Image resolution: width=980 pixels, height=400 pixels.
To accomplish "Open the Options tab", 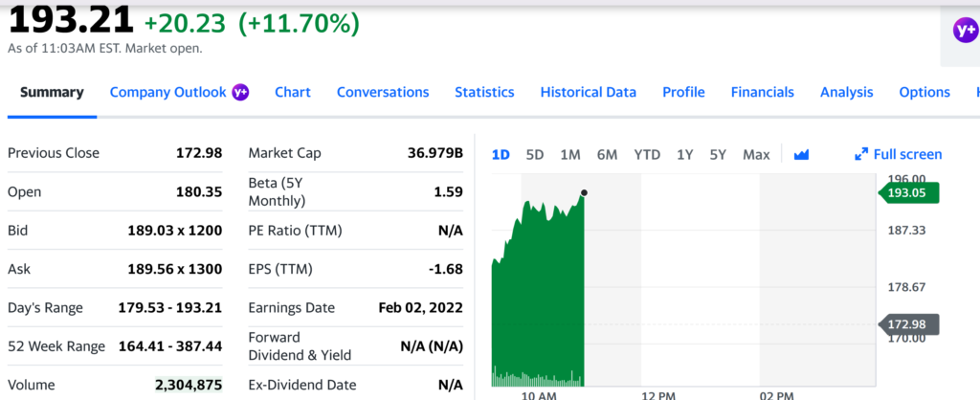I will 924,92.
